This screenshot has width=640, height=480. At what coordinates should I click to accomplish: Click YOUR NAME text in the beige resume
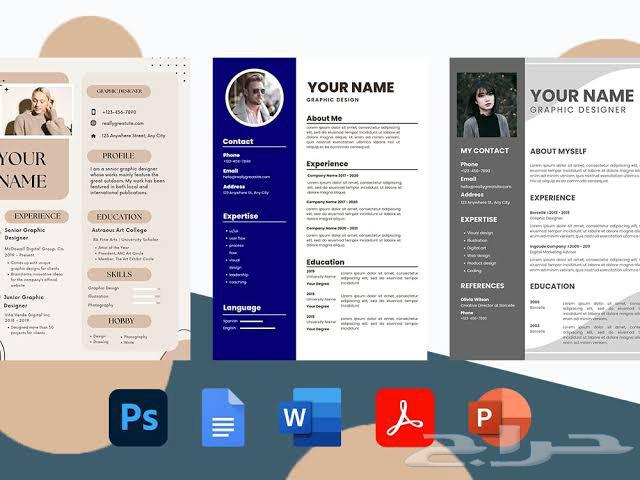coord(23,170)
